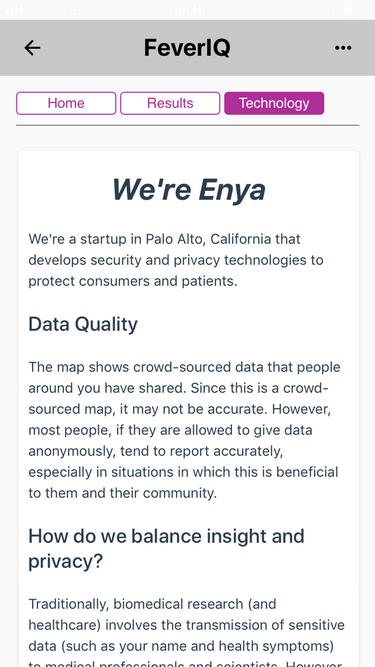Open the three-dot more options menu
The image size is (375, 667).
pos(343,48)
